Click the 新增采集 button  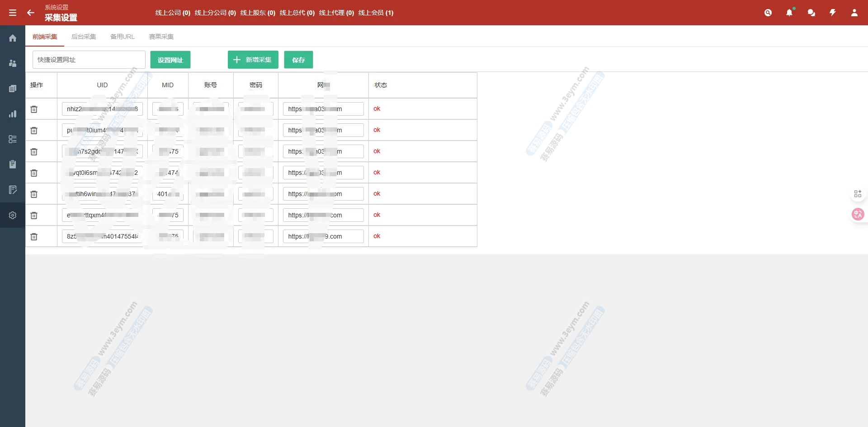pos(253,60)
